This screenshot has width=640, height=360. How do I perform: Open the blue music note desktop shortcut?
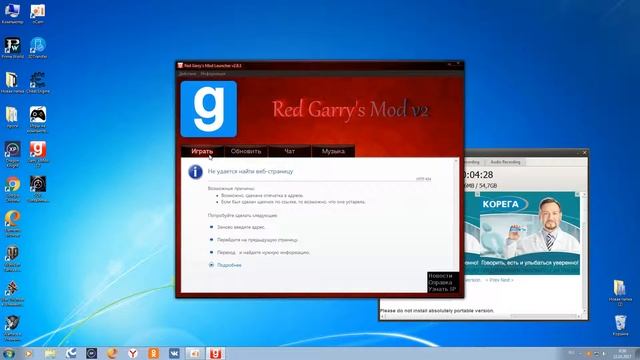pos(38,48)
